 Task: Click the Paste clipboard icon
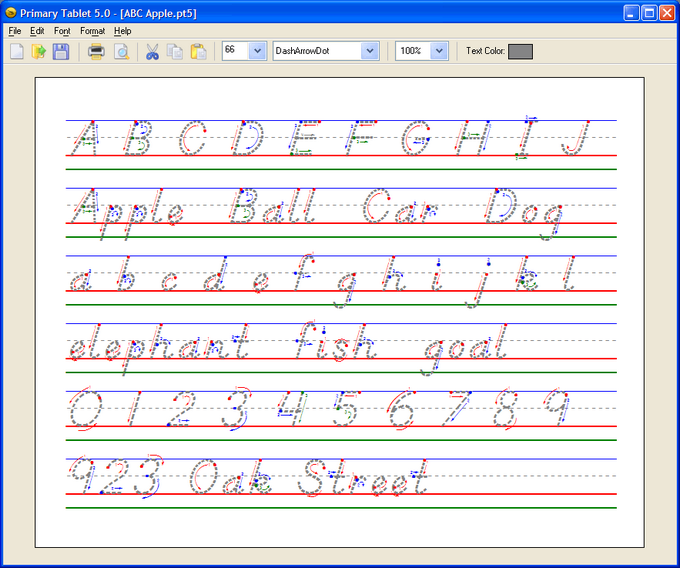[x=198, y=51]
